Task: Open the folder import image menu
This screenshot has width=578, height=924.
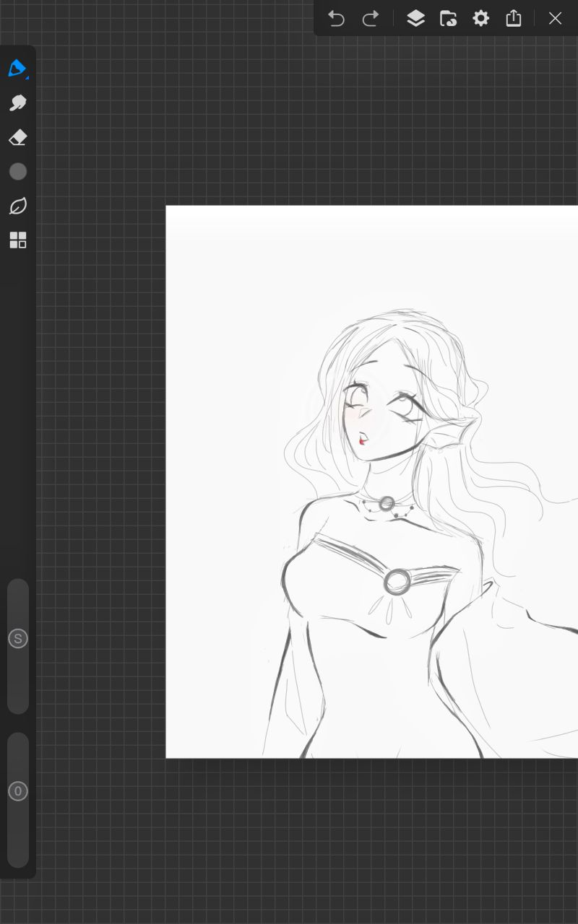Action: coord(448,19)
